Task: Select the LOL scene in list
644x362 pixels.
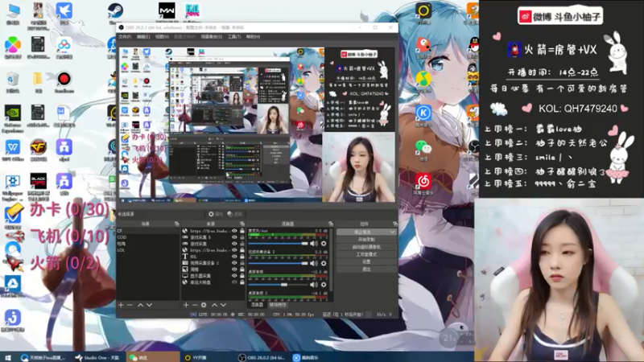Action: point(148,250)
